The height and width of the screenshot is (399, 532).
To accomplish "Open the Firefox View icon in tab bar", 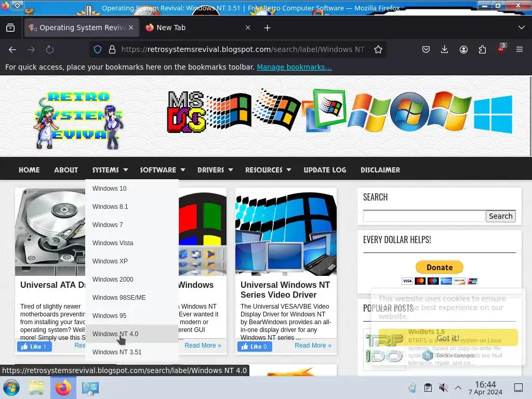I will pos(10,28).
